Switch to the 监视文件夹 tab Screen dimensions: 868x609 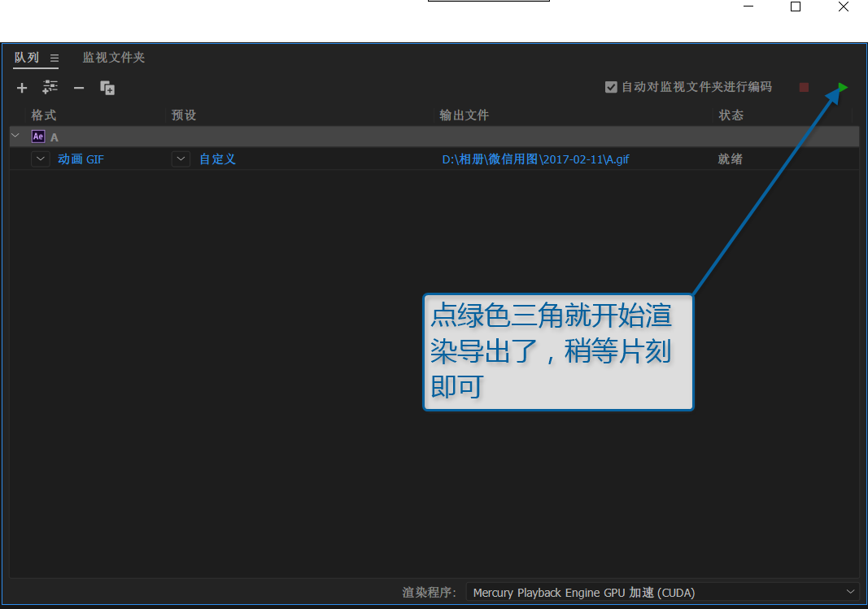point(114,58)
